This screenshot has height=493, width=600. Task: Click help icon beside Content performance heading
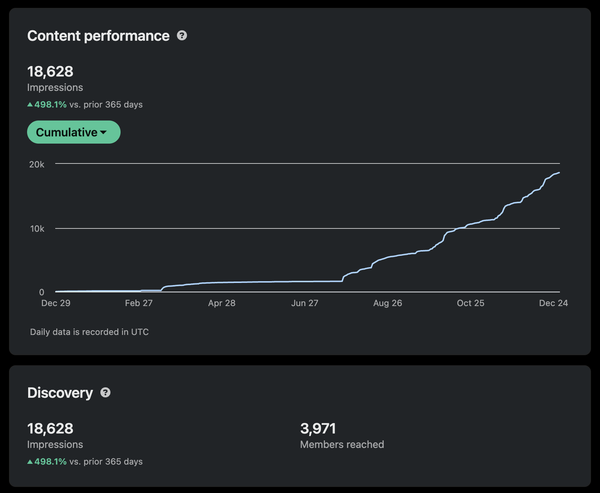click(x=182, y=36)
